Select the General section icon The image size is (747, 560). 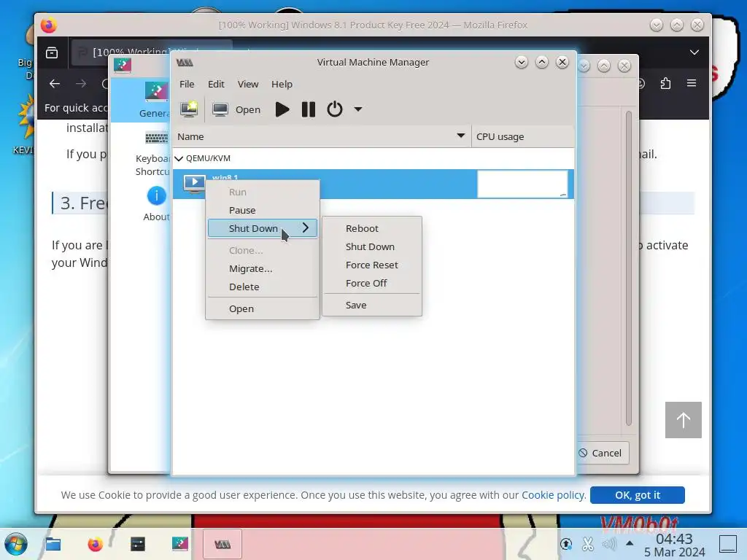pyautogui.click(x=156, y=91)
